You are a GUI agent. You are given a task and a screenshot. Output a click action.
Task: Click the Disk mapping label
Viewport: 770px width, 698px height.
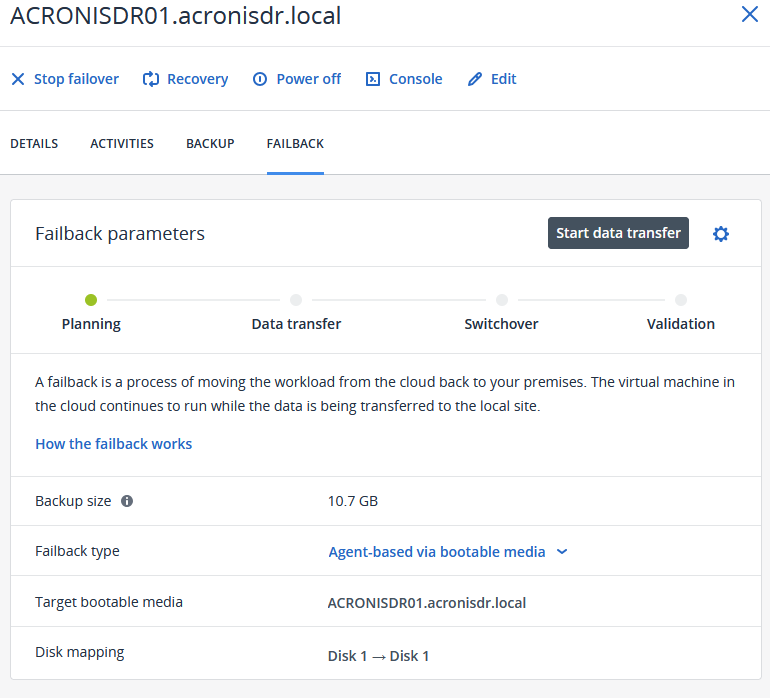pos(80,652)
